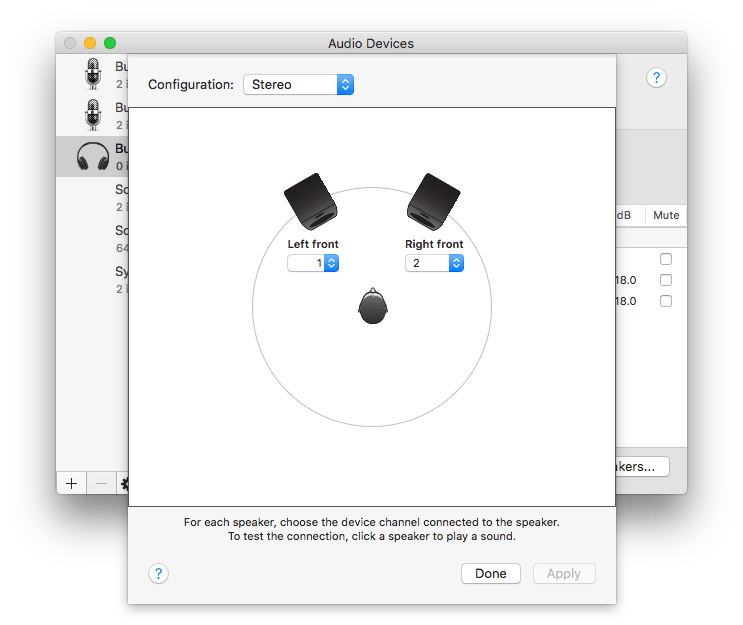
Task: Open Right front channel selector
Action: [x=435, y=263]
